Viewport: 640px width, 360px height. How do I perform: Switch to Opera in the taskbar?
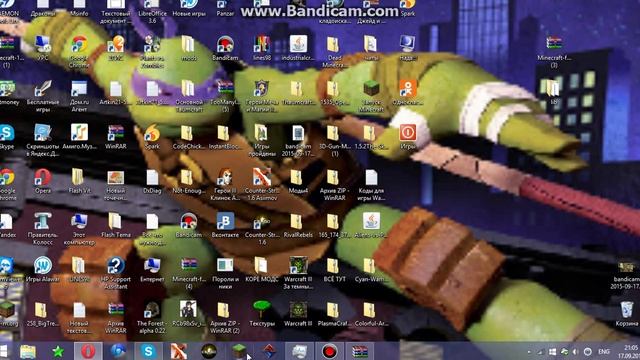point(88,351)
